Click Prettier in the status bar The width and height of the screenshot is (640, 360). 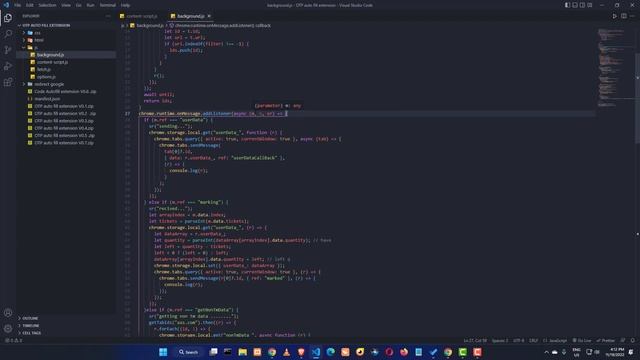[606, 340]
